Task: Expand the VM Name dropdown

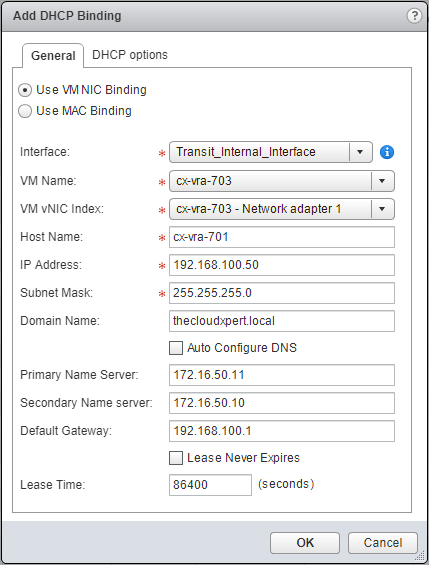Action: pos(282,181)
